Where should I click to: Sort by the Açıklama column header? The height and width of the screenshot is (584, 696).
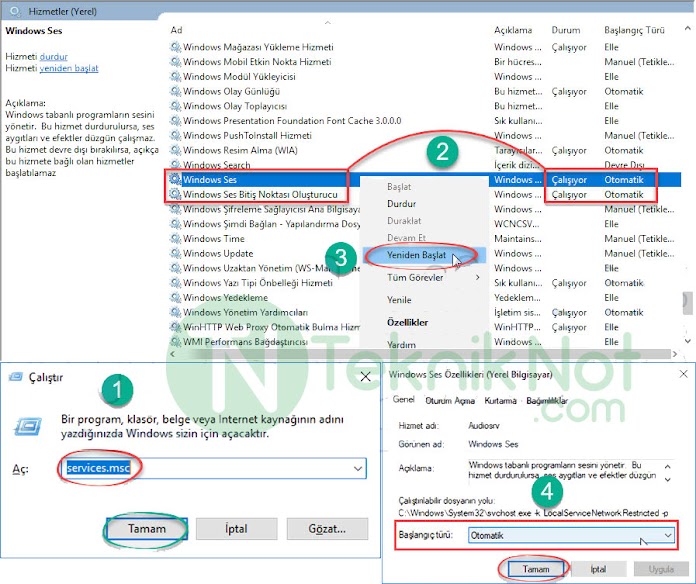[x=513, y=30]
